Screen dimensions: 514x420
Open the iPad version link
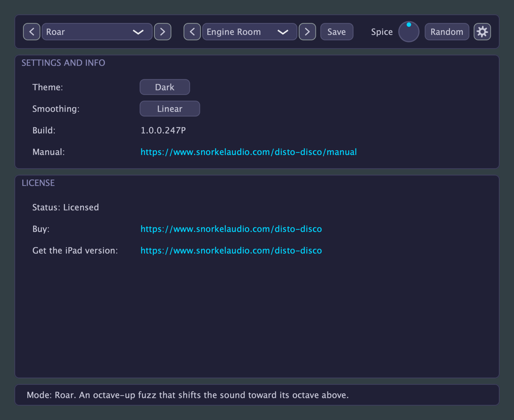click(x=231, y=251)
